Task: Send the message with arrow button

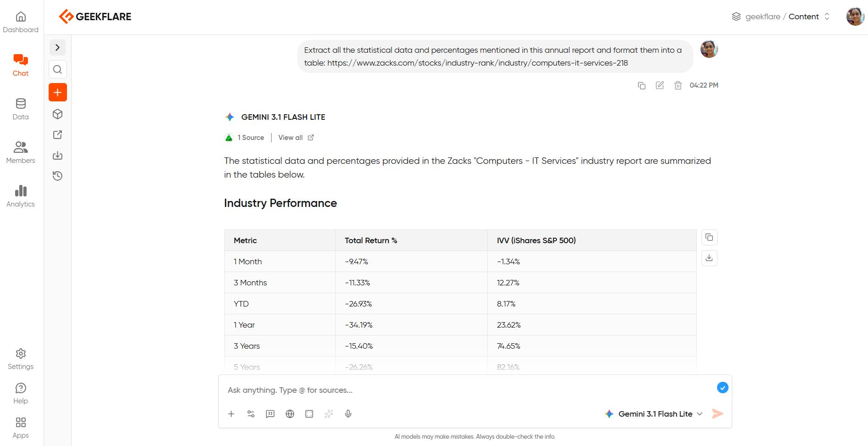Action: pos(718,414)
